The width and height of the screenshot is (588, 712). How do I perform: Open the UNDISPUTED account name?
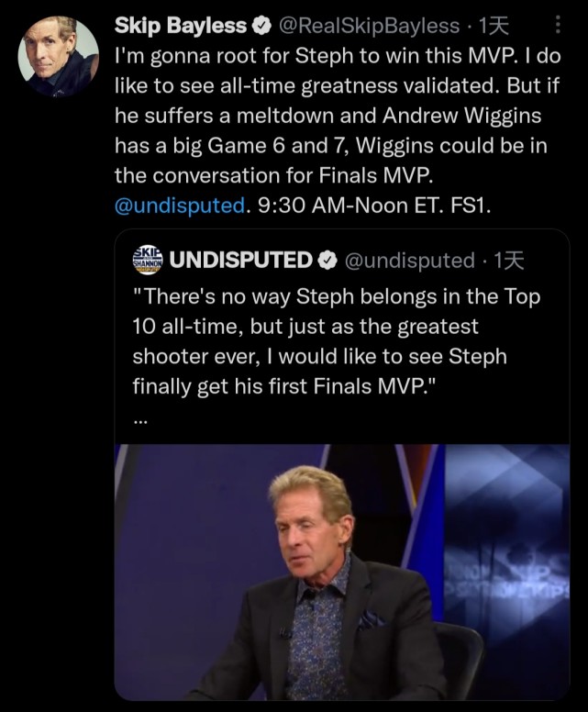pyautogui.click(x=241, y=260)
